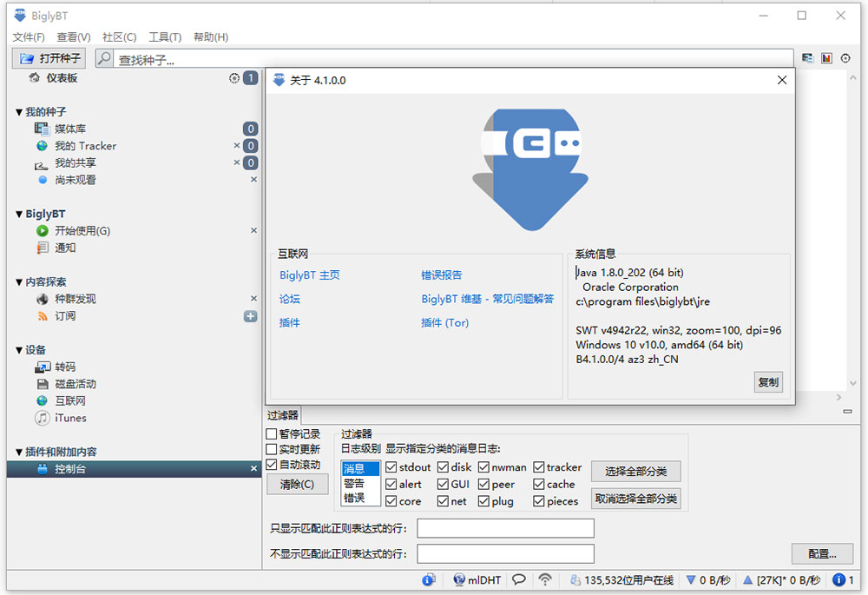Open the 文件(F) menu
868x595 pixels.
click(x=29, y=37)
